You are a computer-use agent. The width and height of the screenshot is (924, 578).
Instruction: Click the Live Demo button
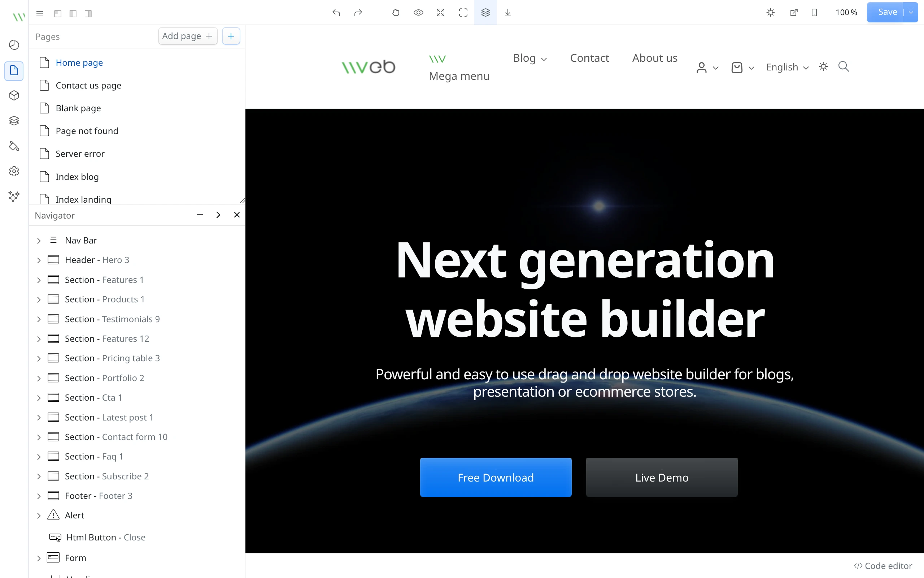[662, 478]
